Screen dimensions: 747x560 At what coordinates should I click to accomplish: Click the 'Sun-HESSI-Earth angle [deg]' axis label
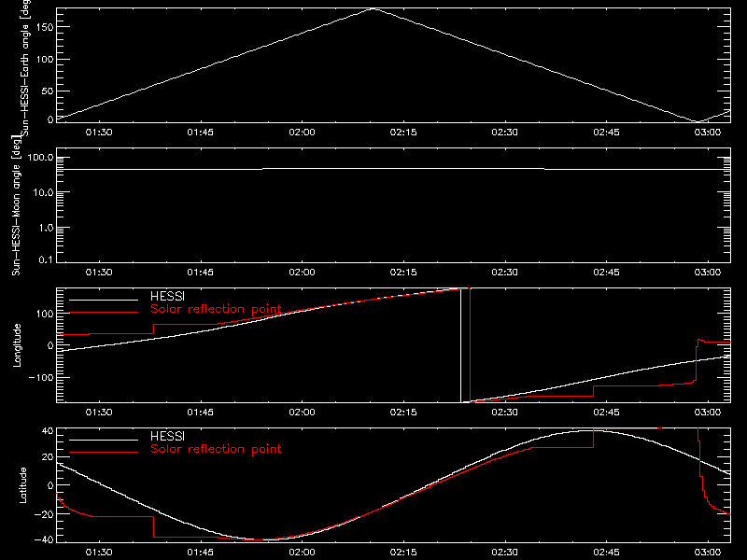[x=25, y=67]
